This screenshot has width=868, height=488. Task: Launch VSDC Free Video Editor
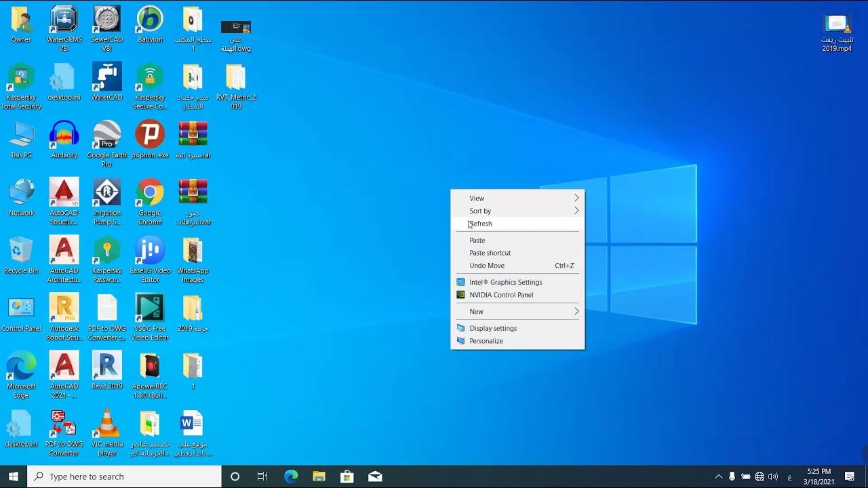coord(150,318)
